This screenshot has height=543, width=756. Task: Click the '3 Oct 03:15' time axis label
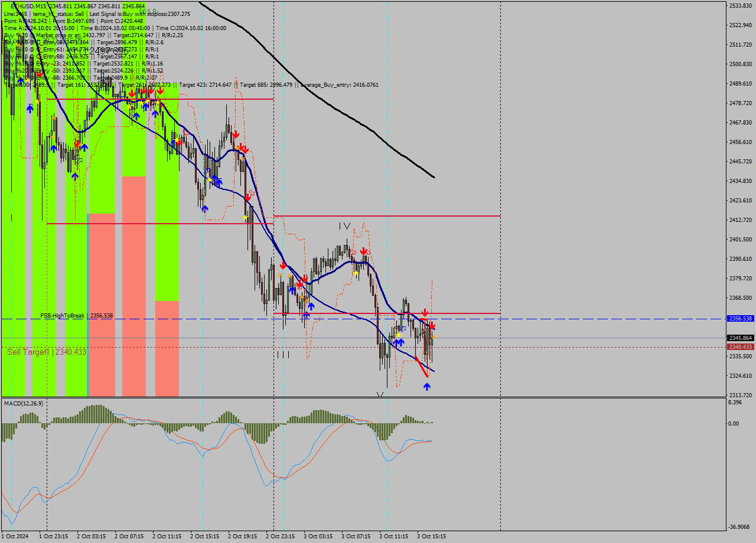click(x=318, y=537)
